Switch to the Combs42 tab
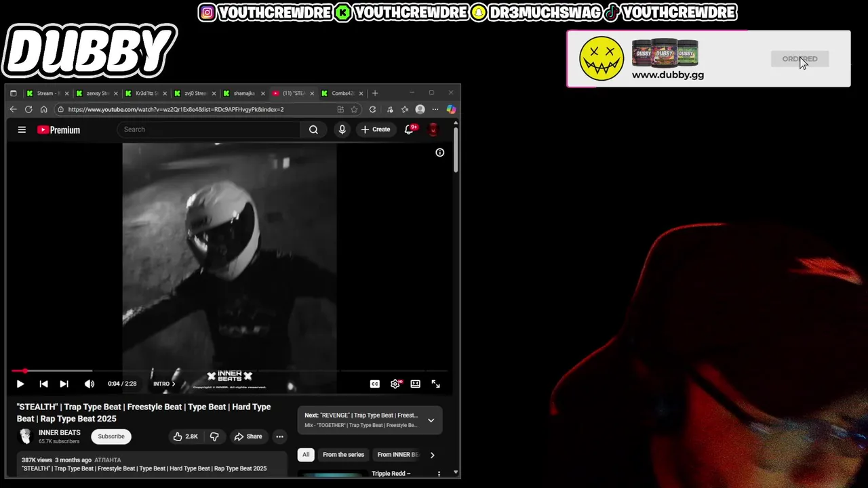The width and height of the screenshot is (868, 488). coord(341,94)
